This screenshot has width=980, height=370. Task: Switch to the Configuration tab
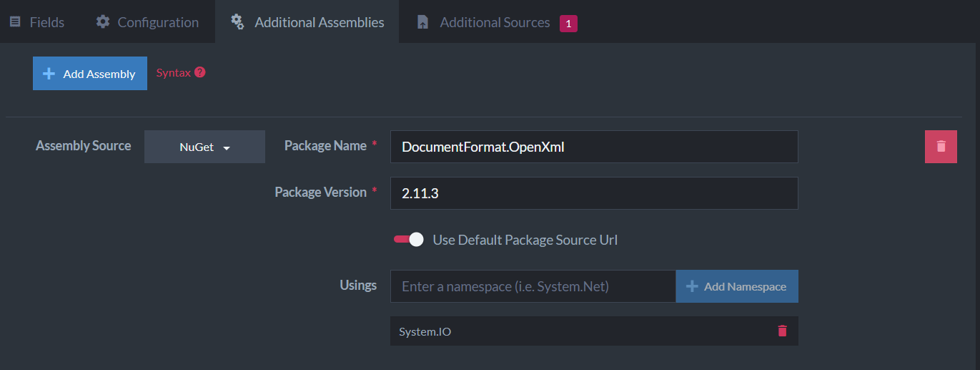point(147,22)
